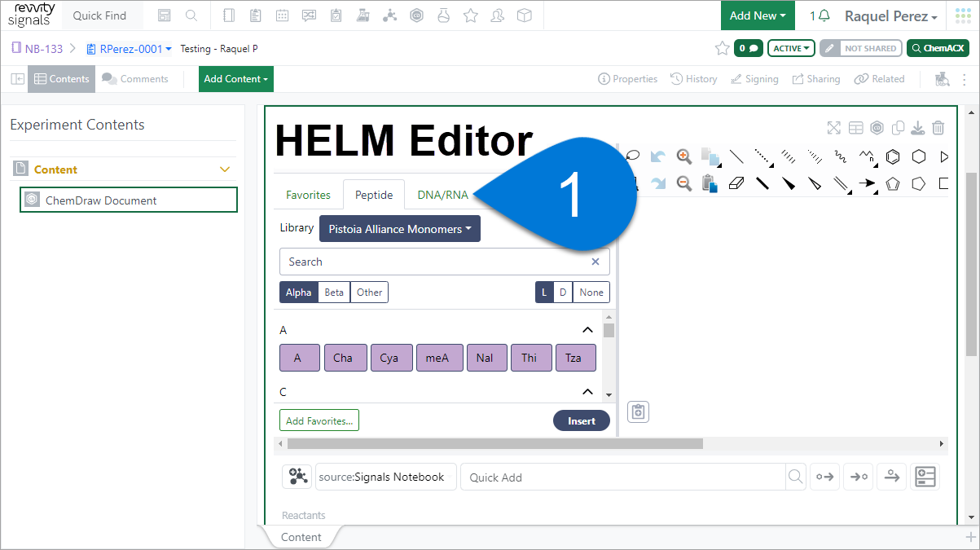Screen dimensions: 980x550
Task: Open the Add New dropdown
Action: coord(758,15)
